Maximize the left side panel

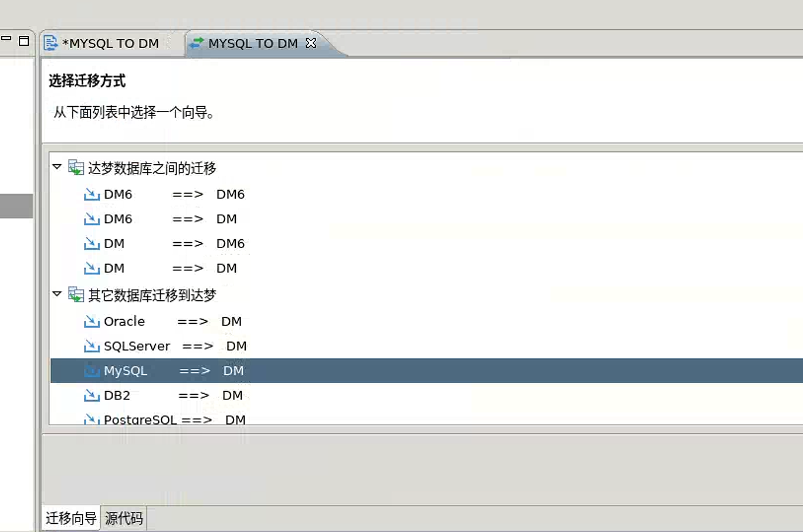pyautogui.click(x=24, y=40)
